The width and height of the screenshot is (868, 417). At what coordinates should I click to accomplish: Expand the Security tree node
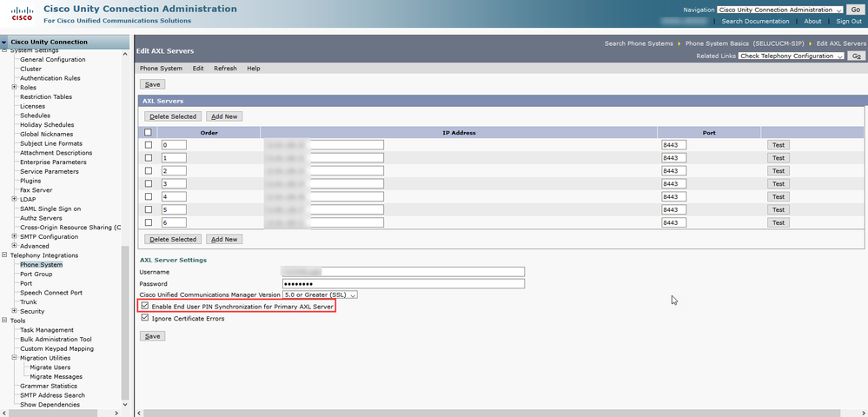[14, 311]
